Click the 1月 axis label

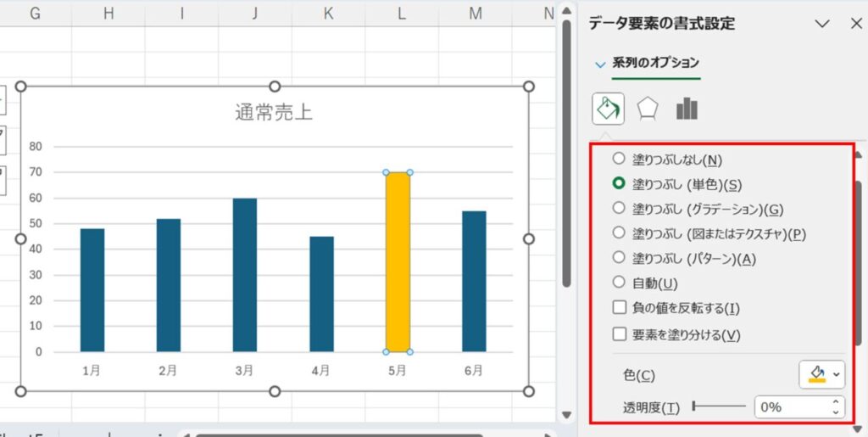pyautogui.click(x=92, y=371)
